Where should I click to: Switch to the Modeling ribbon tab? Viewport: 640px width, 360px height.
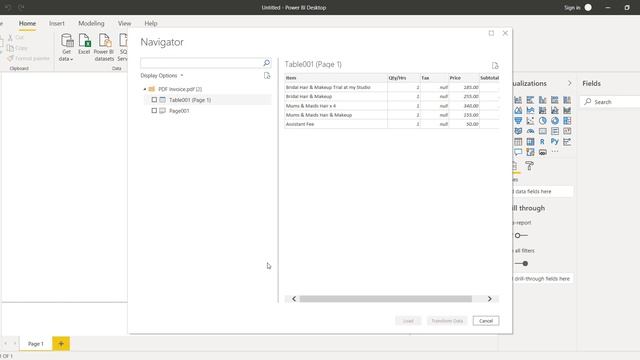[91, 23]
